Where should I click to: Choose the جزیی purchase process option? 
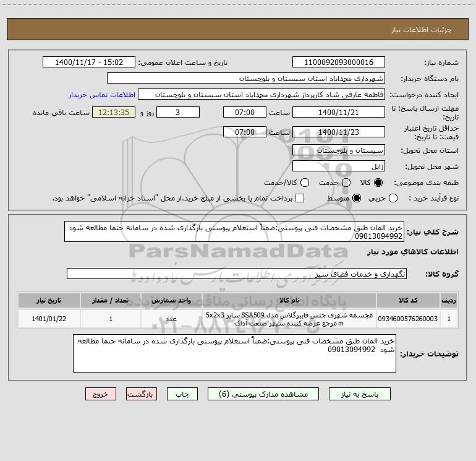pyautogui.click(x=393, y=198)
